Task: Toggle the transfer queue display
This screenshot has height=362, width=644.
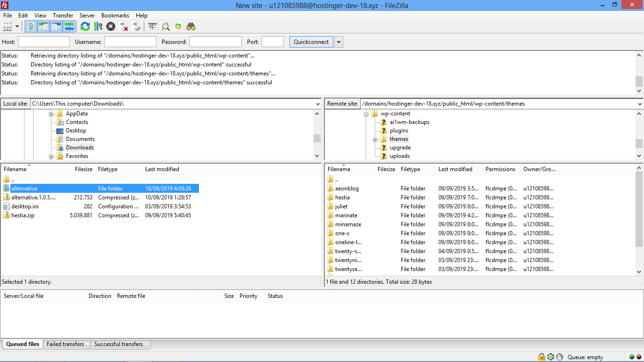Action: point(69,26)
